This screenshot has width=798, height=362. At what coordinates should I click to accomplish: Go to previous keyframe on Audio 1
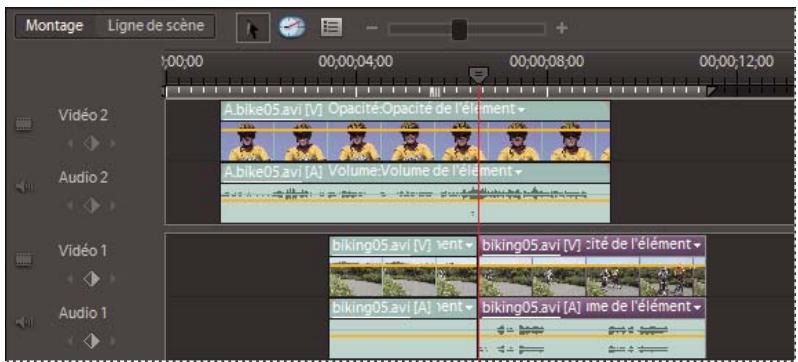tap(71, 341)
